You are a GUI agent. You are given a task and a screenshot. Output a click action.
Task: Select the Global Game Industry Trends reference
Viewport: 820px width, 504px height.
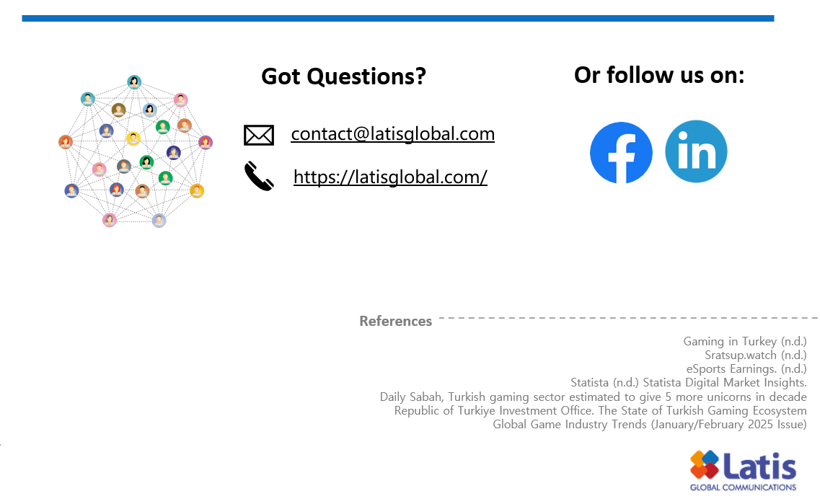(x=649, y=424)
